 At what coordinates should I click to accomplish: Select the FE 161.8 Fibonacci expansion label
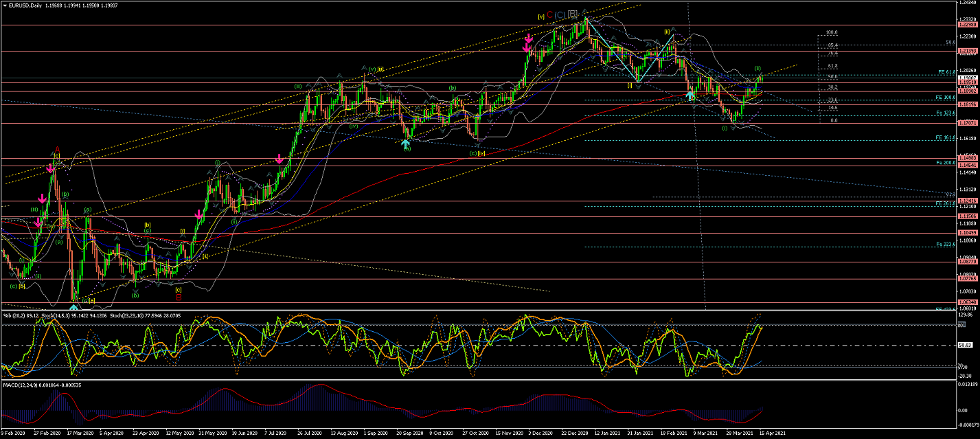click(x=946, y=138)
